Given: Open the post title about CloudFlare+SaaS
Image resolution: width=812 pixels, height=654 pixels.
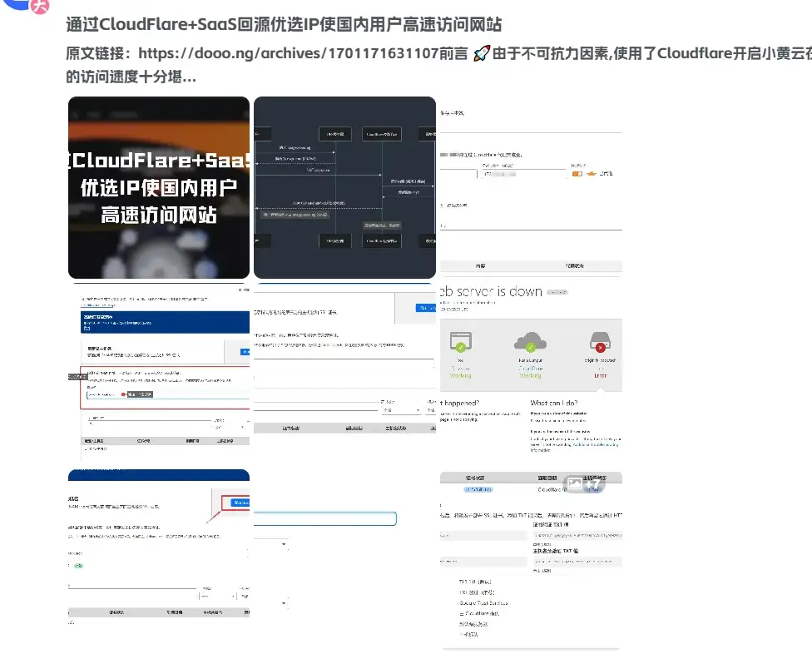Looking at the screenshot, I should click(284, 25).
